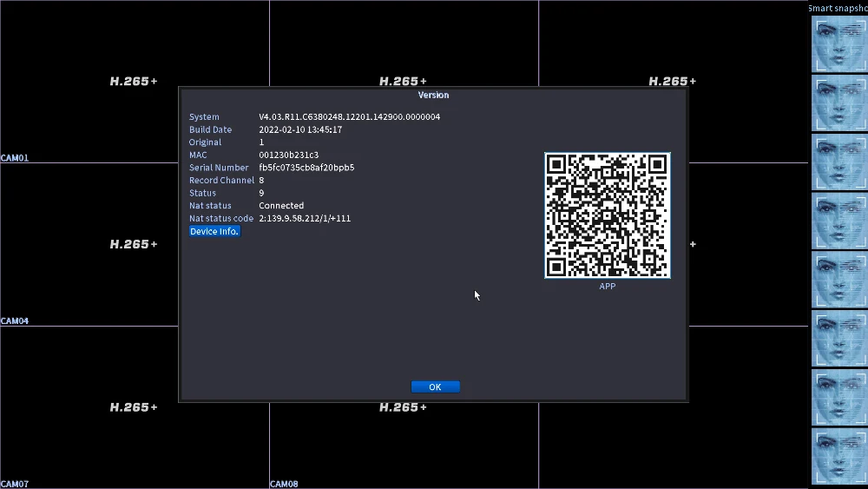The width and height of the screenshot is (868, 489).
Task: Click H.265+ logo in CAM08 pane
Action: 403,407
